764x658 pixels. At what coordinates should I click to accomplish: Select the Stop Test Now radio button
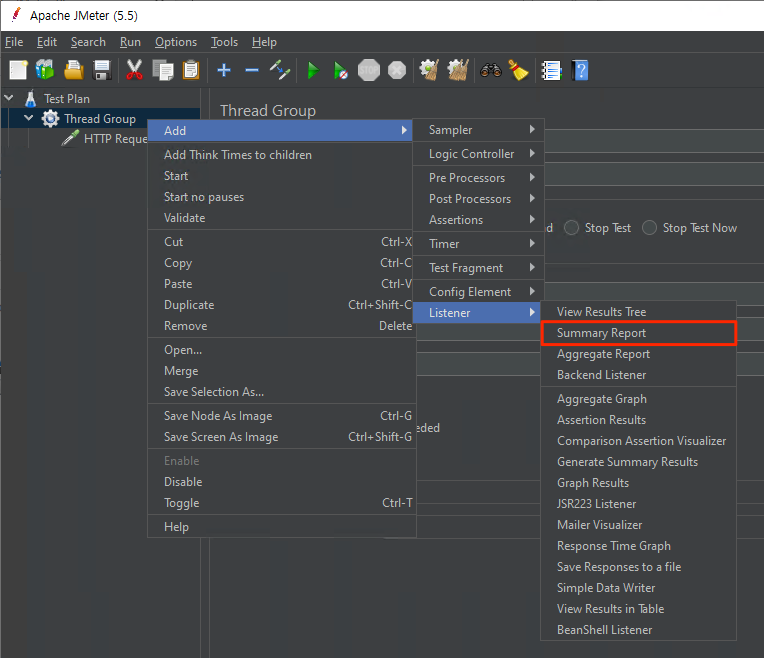(649, 228)
